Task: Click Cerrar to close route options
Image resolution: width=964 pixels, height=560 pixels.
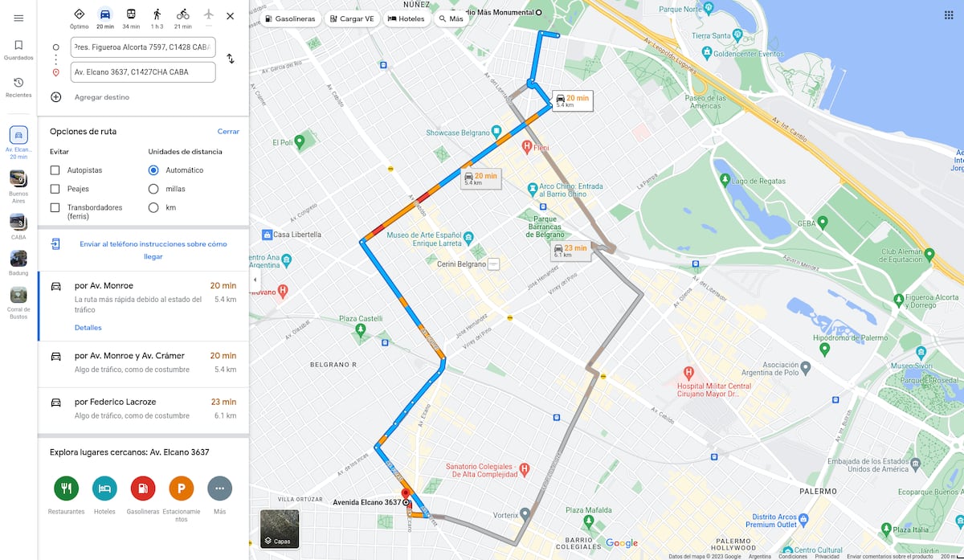Action: pos(228,131)
